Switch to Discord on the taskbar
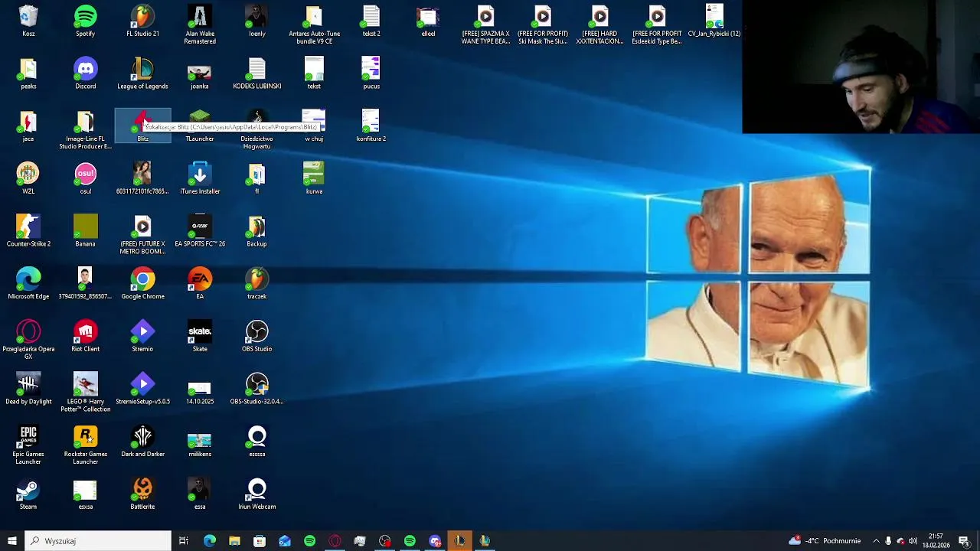This screenshot has height=551, width=980. [x=435, y=541]
